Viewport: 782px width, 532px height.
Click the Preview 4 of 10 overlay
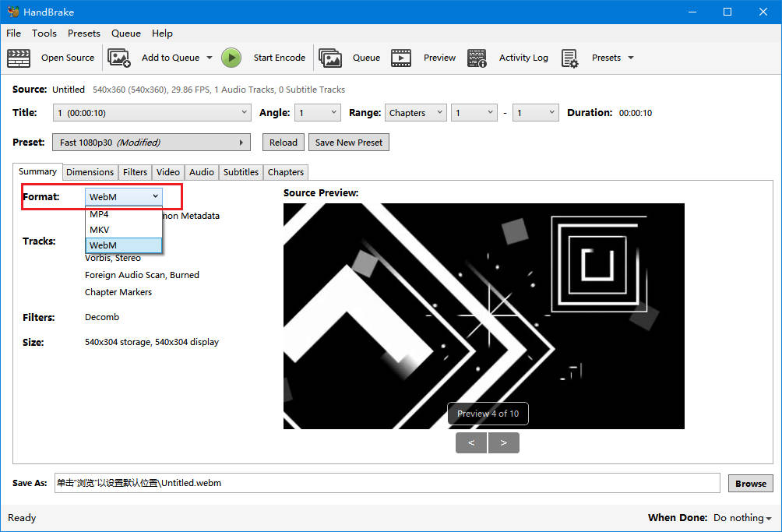[x=488, y=414]
